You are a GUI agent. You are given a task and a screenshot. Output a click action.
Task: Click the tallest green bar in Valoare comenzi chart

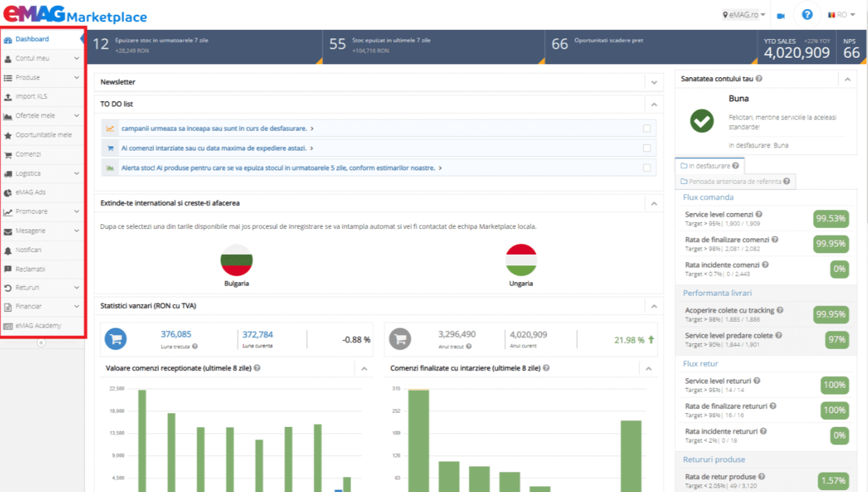pos(142,441)
